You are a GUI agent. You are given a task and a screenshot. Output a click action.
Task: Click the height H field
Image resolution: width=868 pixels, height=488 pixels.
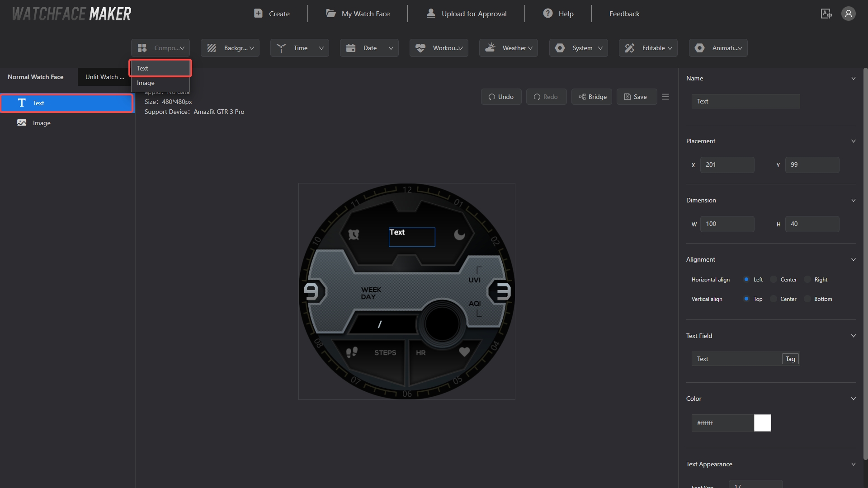812,224
